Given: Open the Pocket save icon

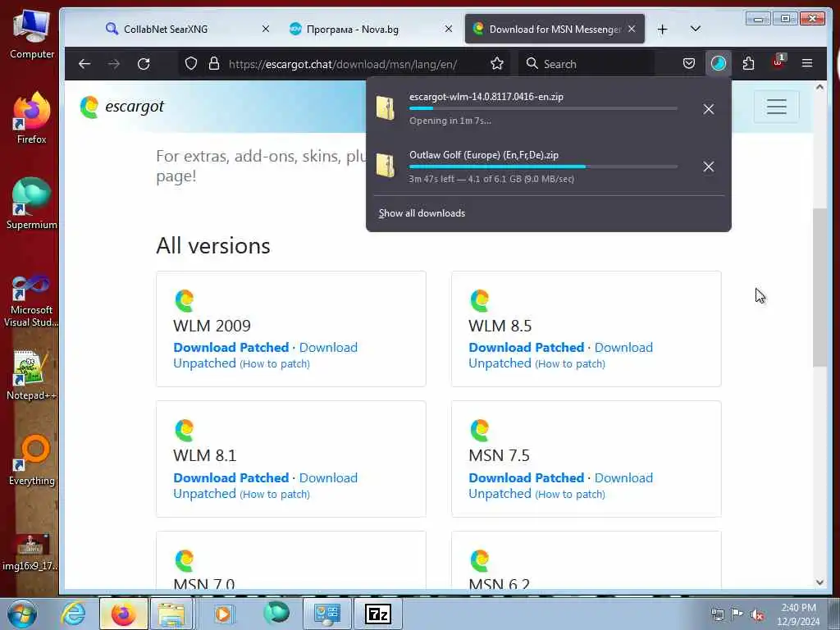Looking at the screenshot, I should 689,64.
